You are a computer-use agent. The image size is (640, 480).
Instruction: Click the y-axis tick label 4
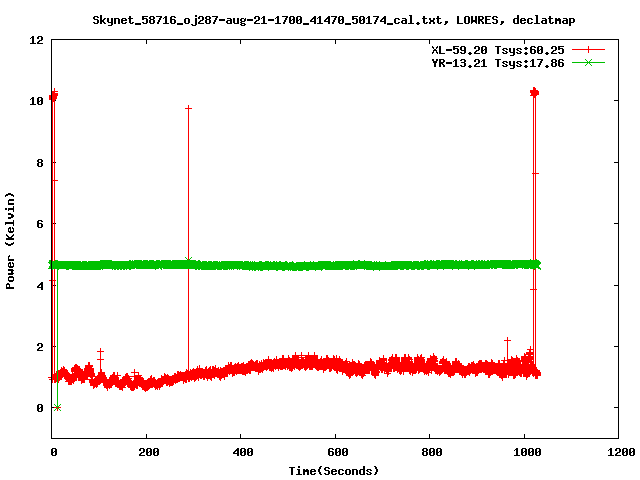(x=40, y=286)
